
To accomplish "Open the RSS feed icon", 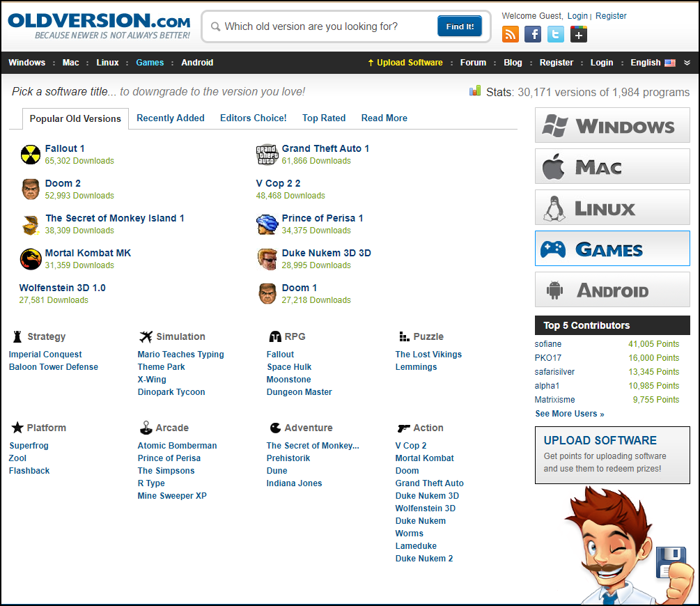I will coord(511,34).
